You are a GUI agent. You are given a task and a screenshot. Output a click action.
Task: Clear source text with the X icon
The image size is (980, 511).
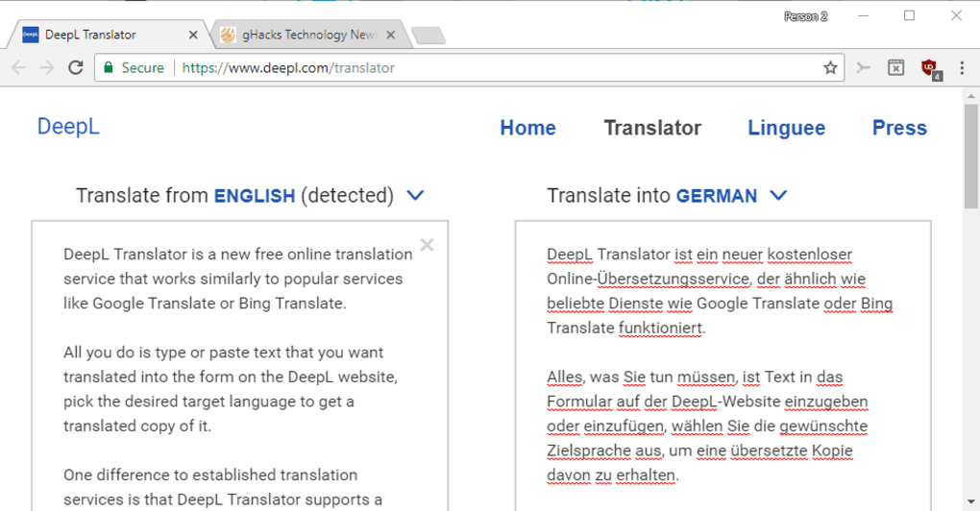point(427,245)
